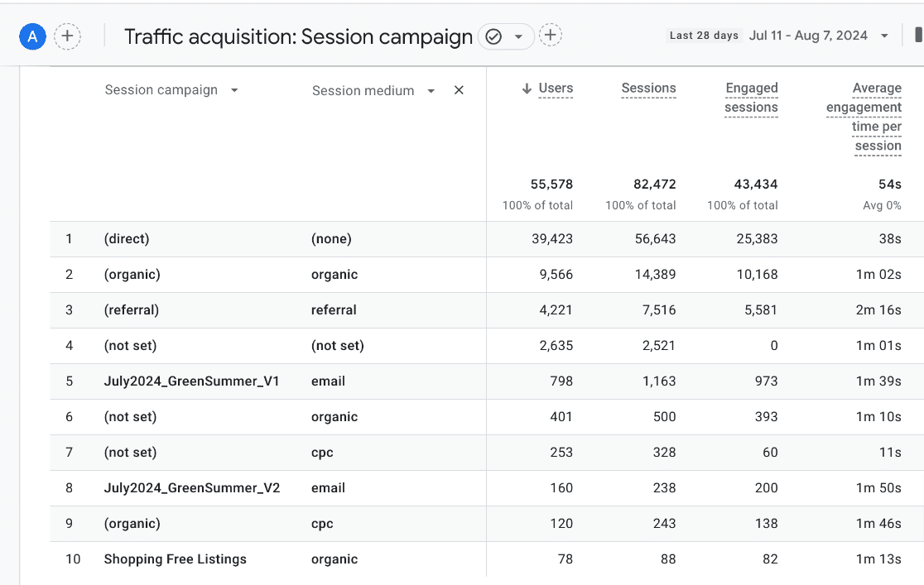Viewport: 924px width, 585px height.
Task: Click the blue account avatar icon
Action: [x=31, y=36]
